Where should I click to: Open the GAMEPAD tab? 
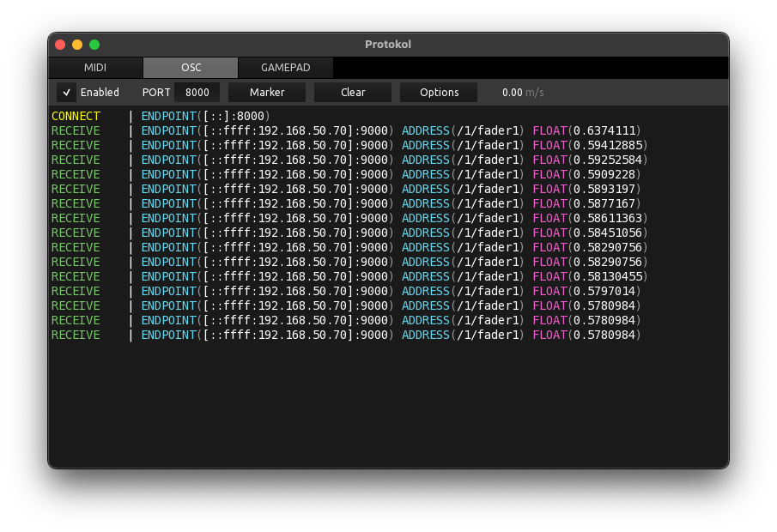point(285,68)
